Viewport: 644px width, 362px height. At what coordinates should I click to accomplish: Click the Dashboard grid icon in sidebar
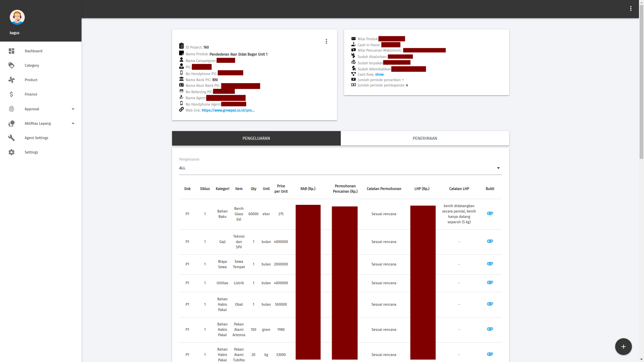pyautogui.click(x=11, y=51)
